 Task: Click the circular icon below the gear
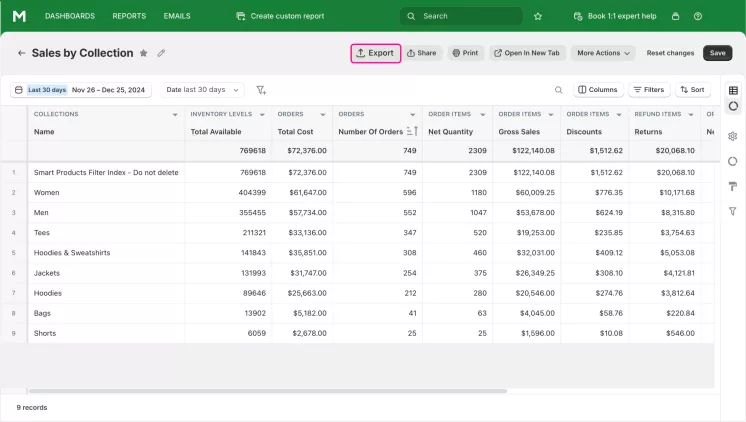(733, 161)
